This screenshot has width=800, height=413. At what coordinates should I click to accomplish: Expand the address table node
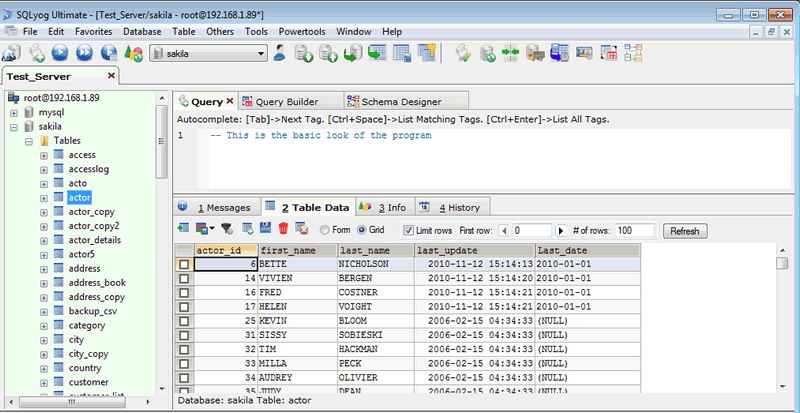(43, 268)
